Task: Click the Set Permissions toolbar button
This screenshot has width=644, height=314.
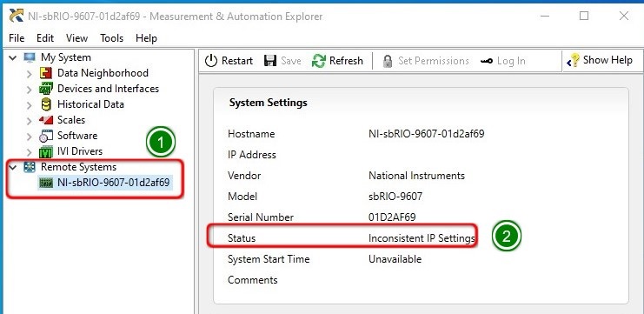Action: click(426, 61)
